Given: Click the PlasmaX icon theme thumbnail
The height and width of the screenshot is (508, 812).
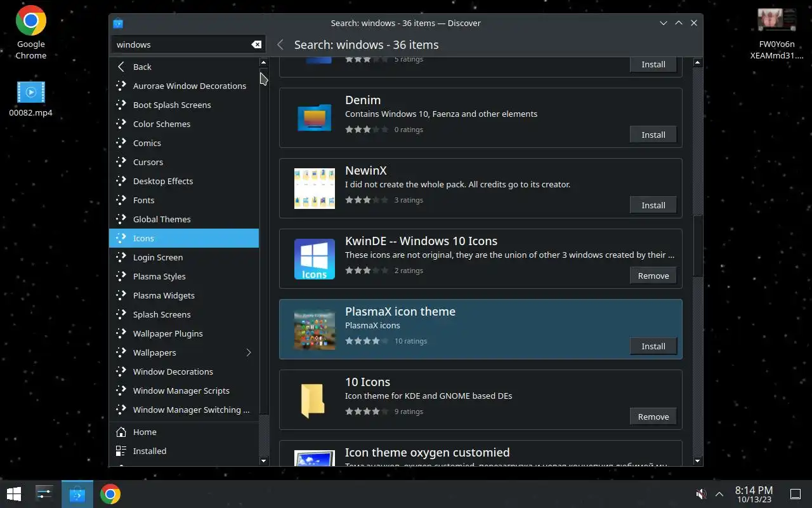Looking at the screenshot, I should click(x=315, y=330).
